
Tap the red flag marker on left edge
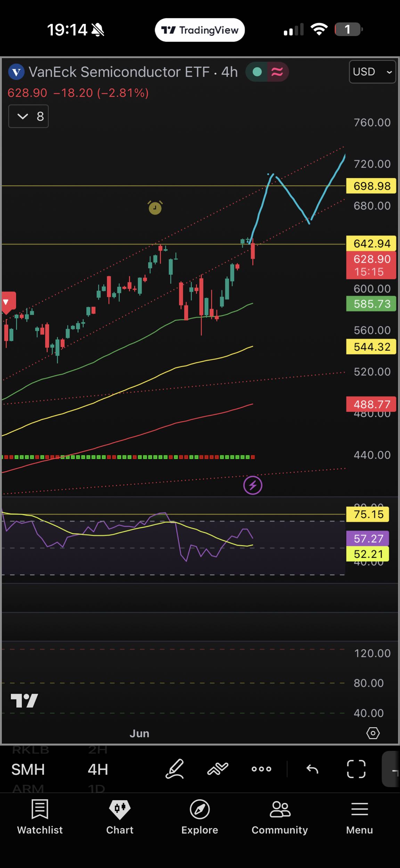8,302
